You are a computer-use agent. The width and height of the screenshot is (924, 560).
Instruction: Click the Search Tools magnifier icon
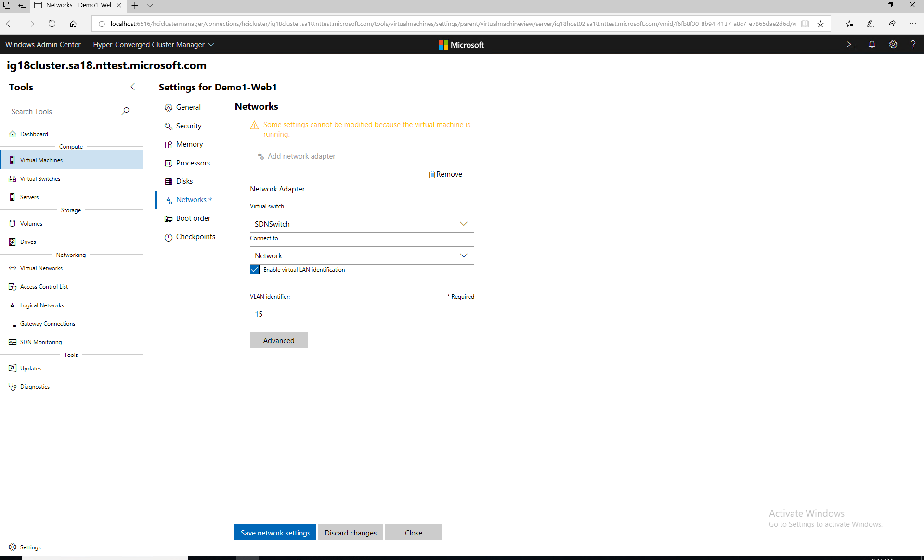pos(125,111)
